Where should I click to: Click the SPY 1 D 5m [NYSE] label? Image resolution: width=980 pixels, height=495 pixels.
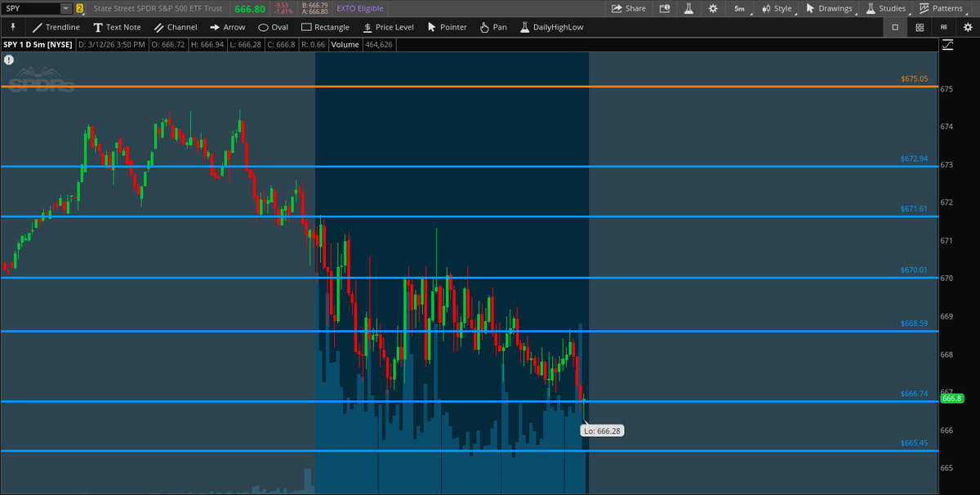coord(37,45)
